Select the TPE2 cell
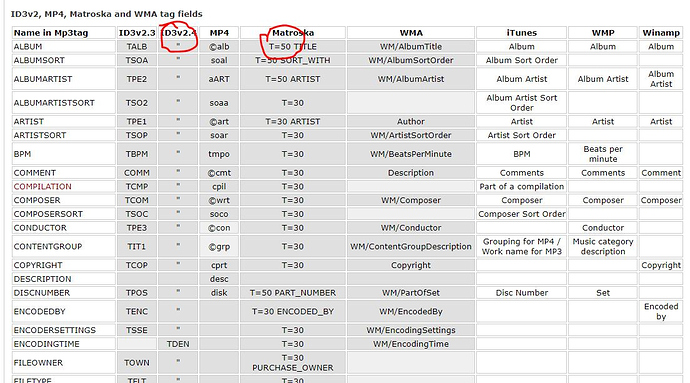Screen dimensions: 690x383 (137, 79)
